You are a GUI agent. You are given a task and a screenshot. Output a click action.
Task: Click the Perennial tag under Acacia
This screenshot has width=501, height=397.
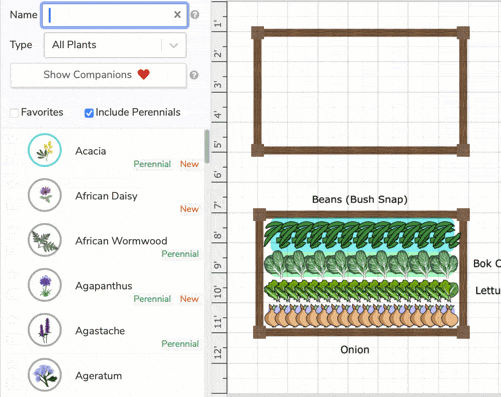click(x=152, y=164)
